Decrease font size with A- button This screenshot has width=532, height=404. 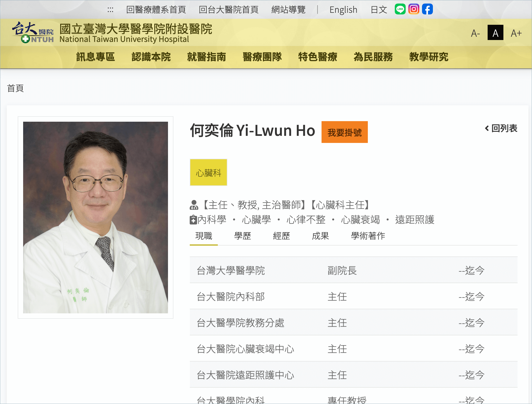tap(475, 33)
